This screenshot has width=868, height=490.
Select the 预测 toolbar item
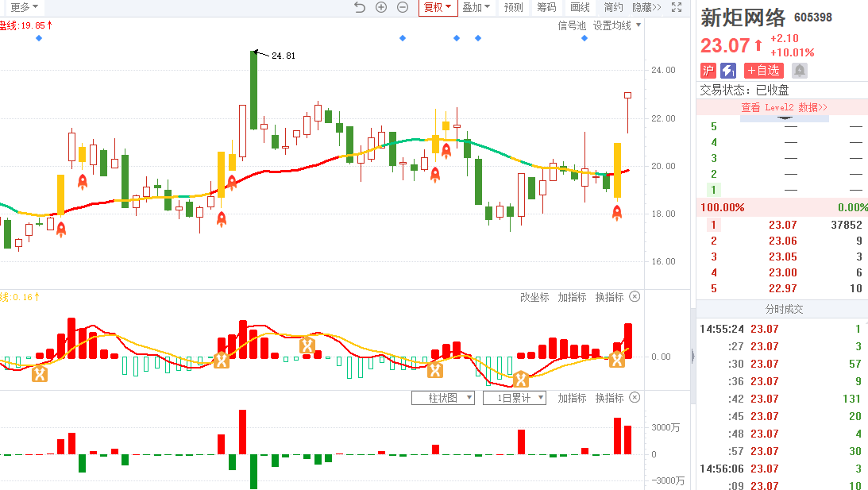513,7
